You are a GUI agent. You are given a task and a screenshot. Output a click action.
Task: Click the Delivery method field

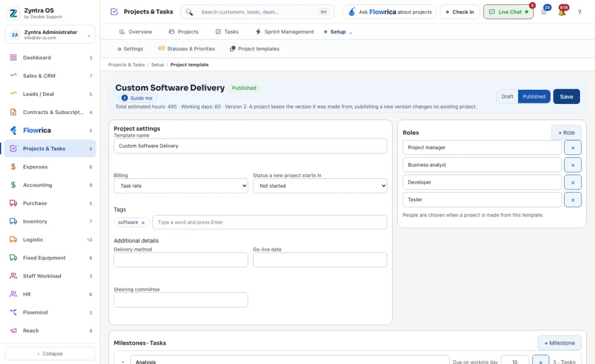[x=180, y=260]
